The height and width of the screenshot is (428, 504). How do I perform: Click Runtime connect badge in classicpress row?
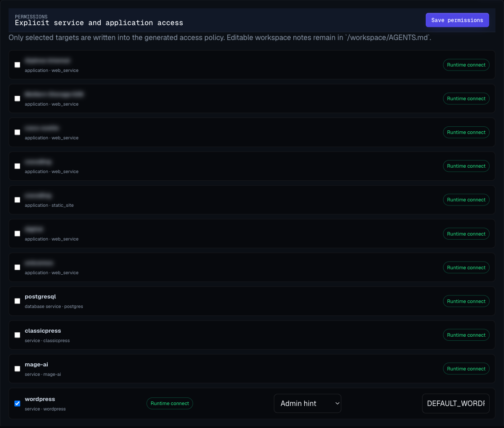tap(466, 335)
